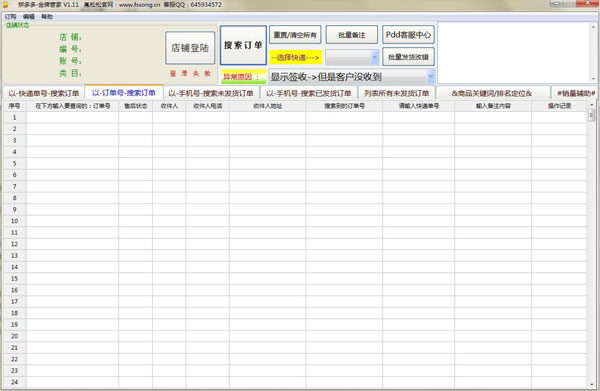Screen dimensions: 600x391
Task: Open Pdd客服中心
Action: point(408,35)
